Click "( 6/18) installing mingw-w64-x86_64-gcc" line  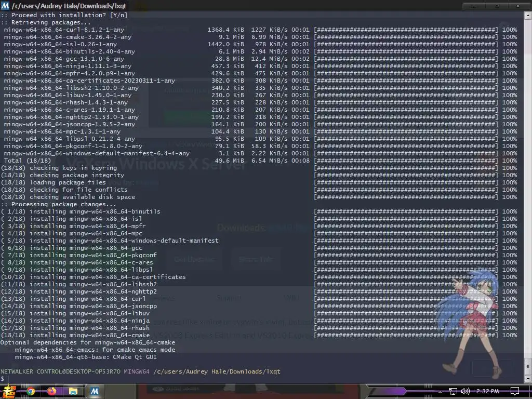pos(259,248)
